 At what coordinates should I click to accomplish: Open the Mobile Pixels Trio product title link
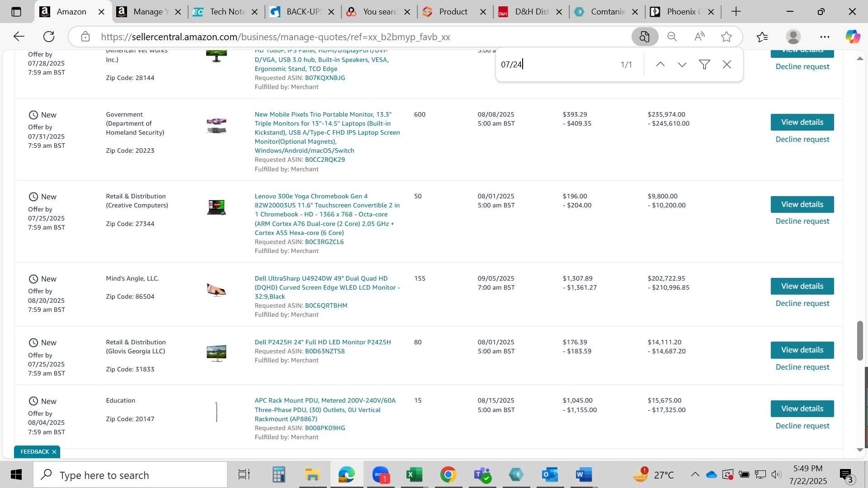[327, 132]
